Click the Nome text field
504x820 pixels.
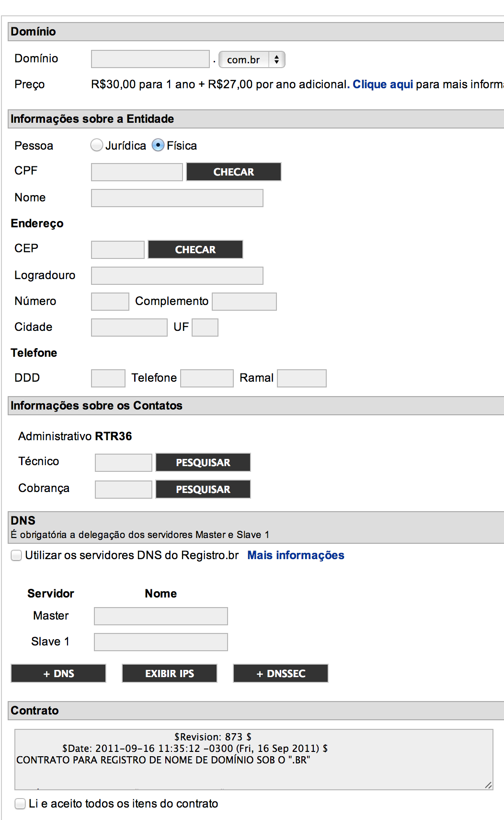pyautogui.click(x=177, y=198)
